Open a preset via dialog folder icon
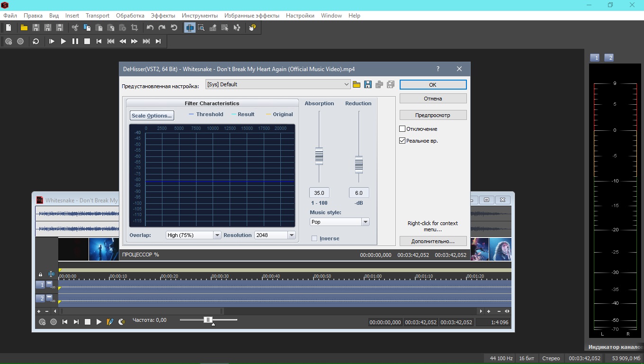The width and height of the screenshot is (644, 364). (357, 84)
